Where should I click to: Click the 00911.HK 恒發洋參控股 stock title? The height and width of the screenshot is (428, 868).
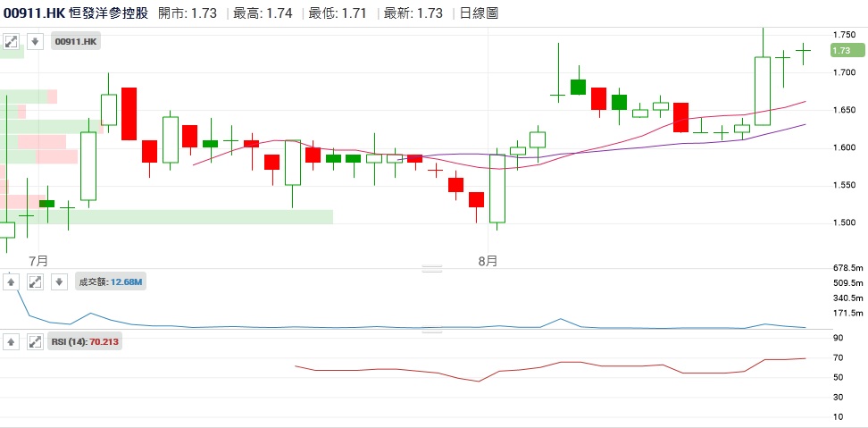pos(77,13)
